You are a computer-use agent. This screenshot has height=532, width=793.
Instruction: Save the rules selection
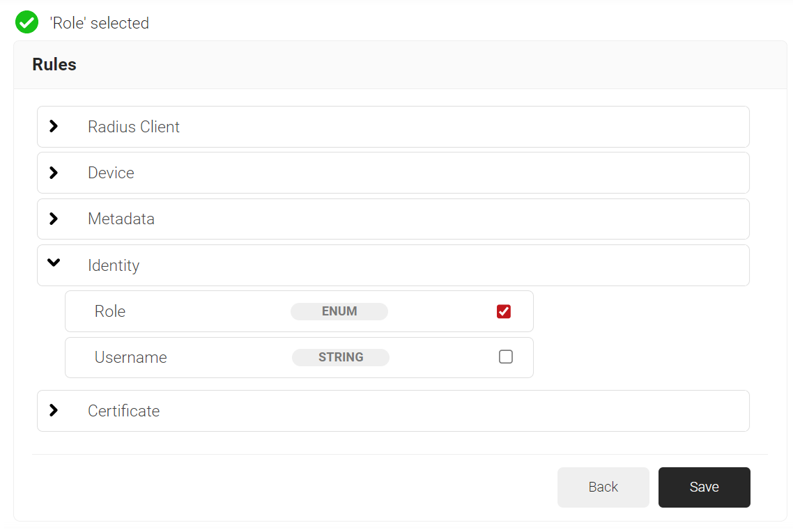click(704, 487)
